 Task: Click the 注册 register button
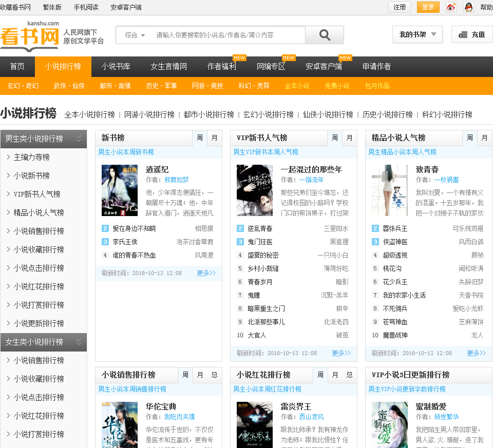click(400, 7)
